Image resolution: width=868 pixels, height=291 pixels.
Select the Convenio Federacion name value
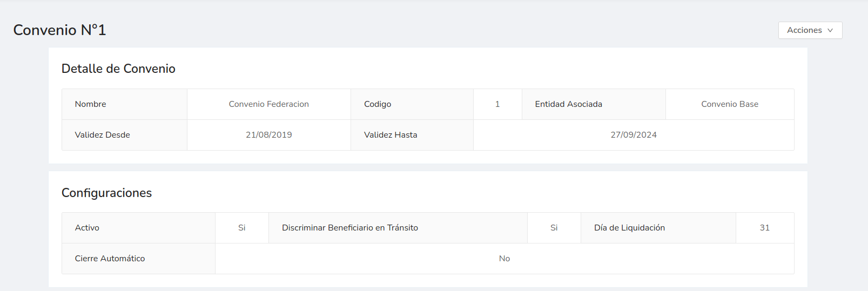click(268, 104)
